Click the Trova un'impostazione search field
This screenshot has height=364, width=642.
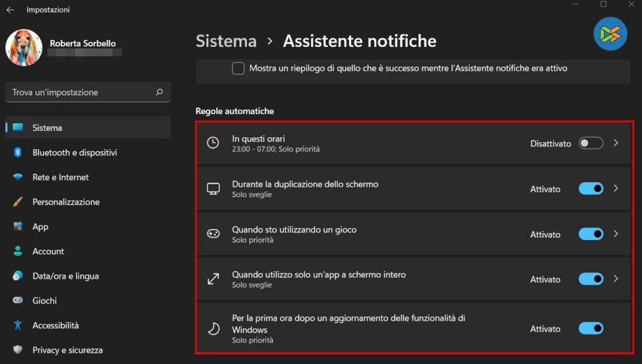[x=88, y=92]
